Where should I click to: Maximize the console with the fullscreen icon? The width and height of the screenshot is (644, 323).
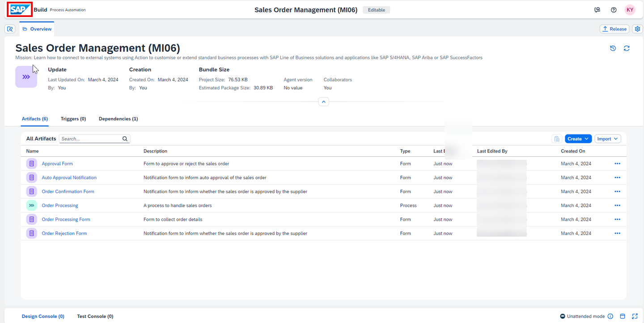(x=635, y=316)
